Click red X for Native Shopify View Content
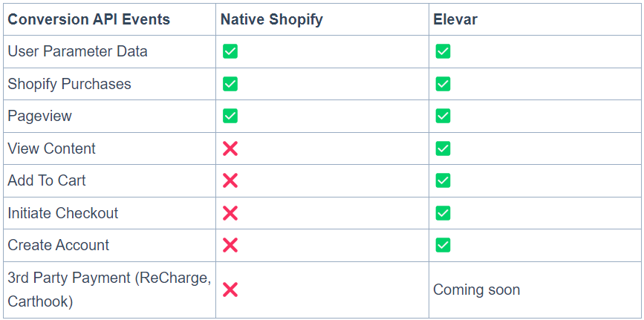The width and height of the screenshot is (644, 320). pos(230,148)
